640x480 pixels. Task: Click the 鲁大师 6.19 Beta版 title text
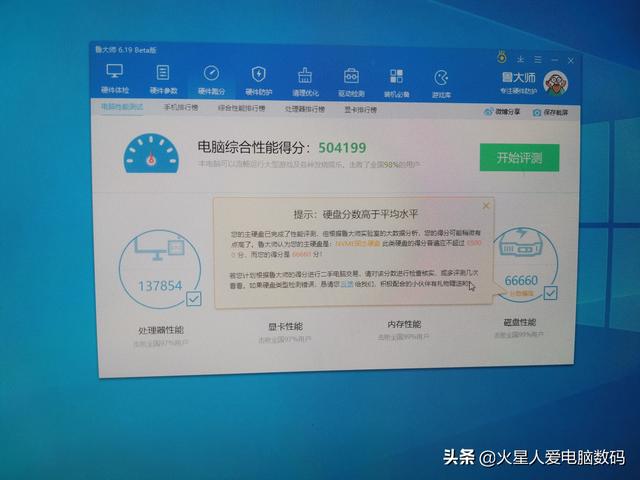[x=126, y=50]
